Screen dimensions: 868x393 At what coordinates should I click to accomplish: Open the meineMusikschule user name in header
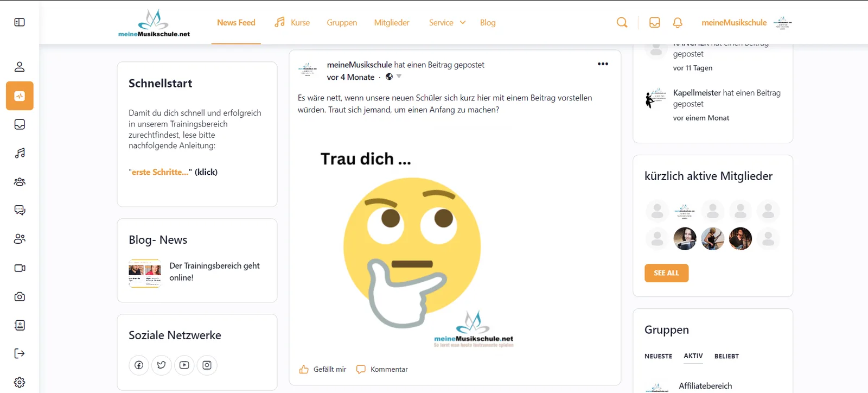[734, 22]
